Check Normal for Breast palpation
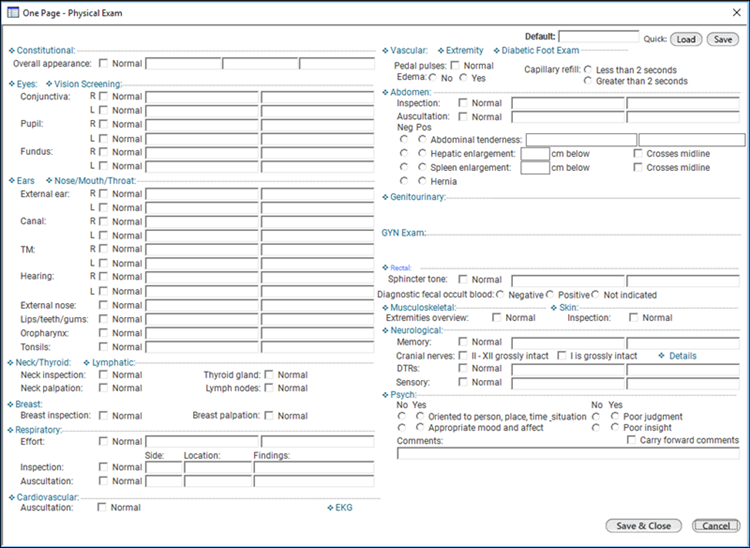750x548 pixels. [x=269, y=416]
